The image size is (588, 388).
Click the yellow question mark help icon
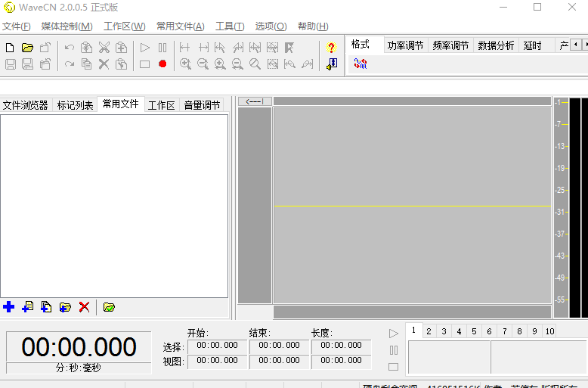(x=330, y=48)
